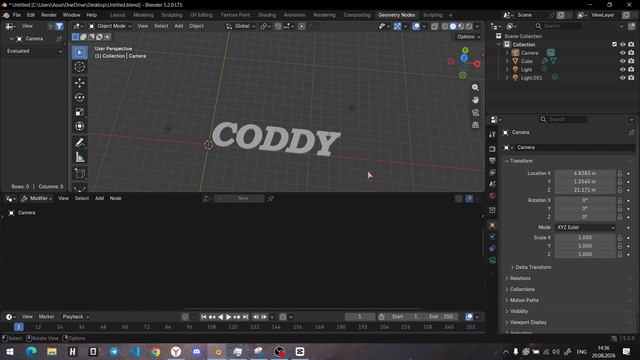Select the Transform tool

[80, 126]
